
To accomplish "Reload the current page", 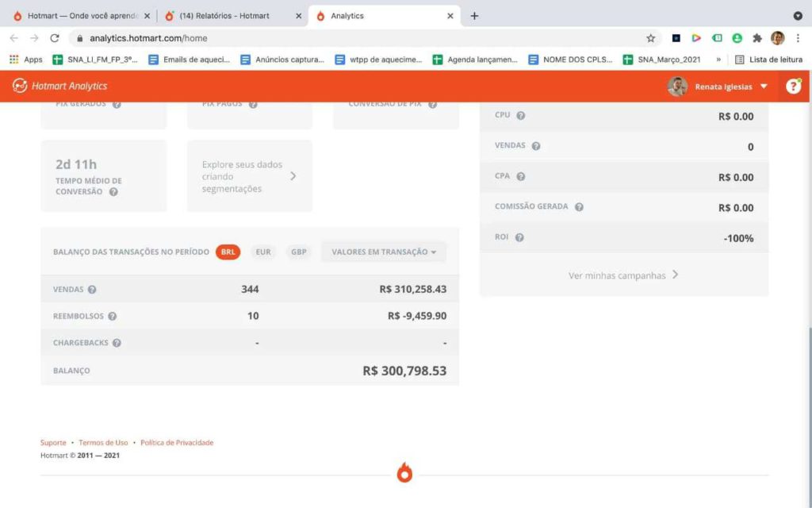I will [x=55, y=38].
